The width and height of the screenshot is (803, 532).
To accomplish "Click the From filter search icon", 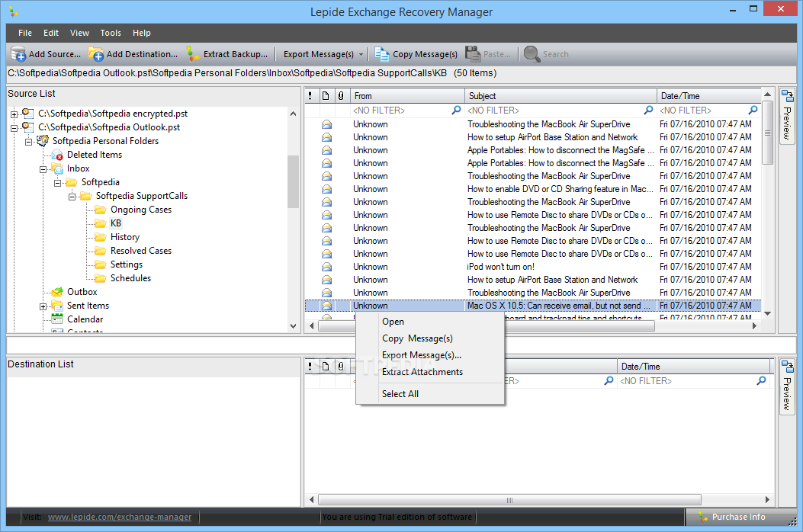I will [x=456, y=110].
